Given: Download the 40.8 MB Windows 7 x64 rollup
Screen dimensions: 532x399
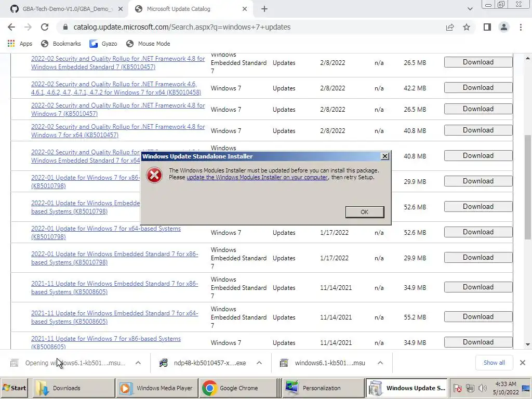Looking at the screenshot, I should tap(478, 130).
